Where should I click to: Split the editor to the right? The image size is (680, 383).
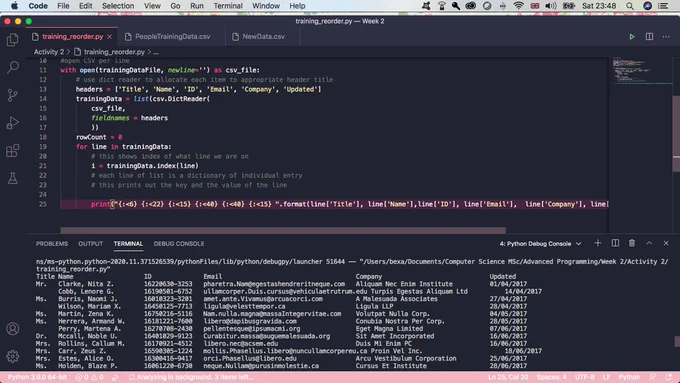click(649, 37)
